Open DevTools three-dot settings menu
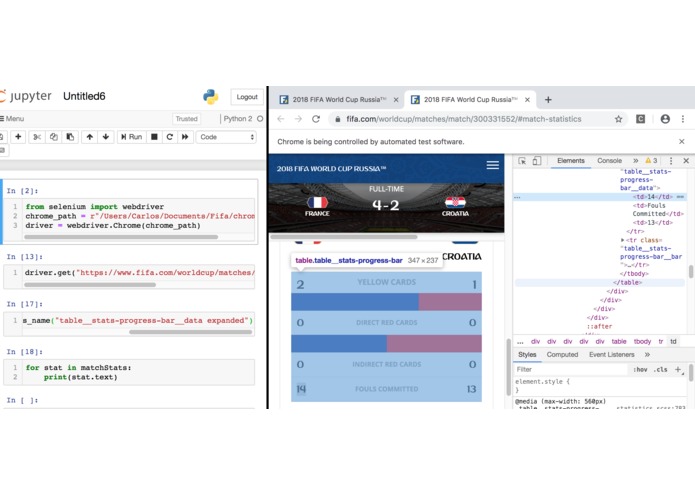This screenshot has height=494, width=695. tap(671, 161)
